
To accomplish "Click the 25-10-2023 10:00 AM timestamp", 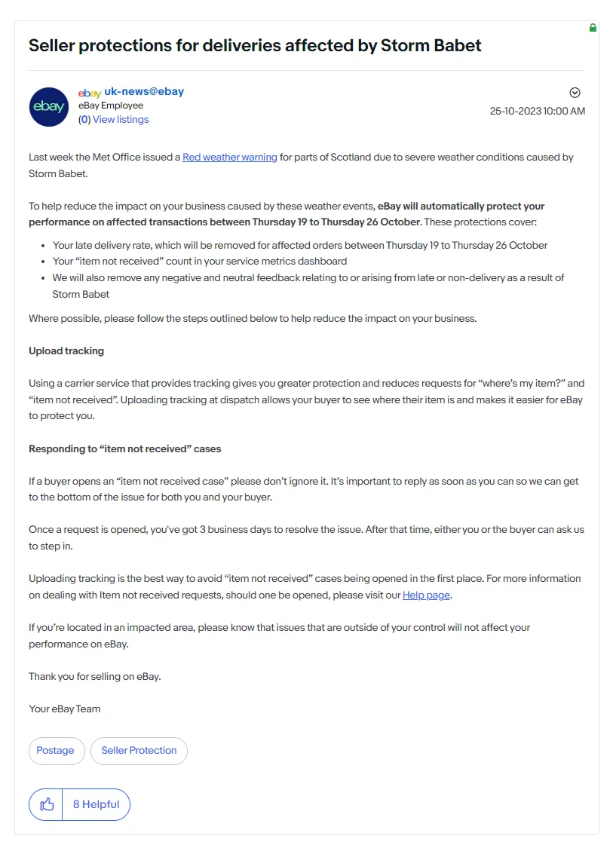I will pos(538,112).
